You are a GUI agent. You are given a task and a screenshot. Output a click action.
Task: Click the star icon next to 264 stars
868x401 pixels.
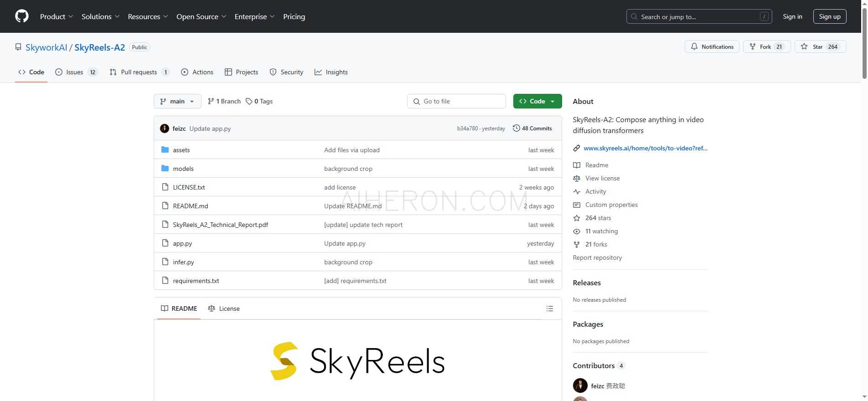click(577, 218)
